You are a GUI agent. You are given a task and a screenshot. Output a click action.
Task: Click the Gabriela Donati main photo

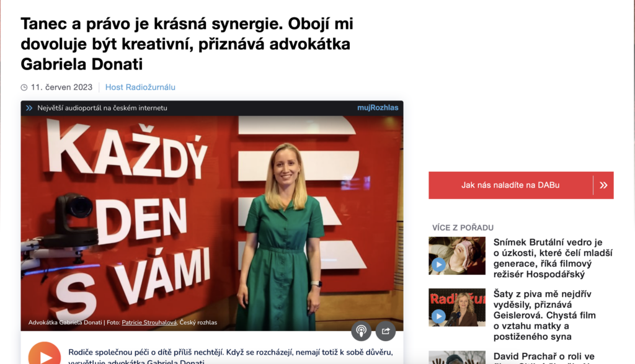coord(212,223)
